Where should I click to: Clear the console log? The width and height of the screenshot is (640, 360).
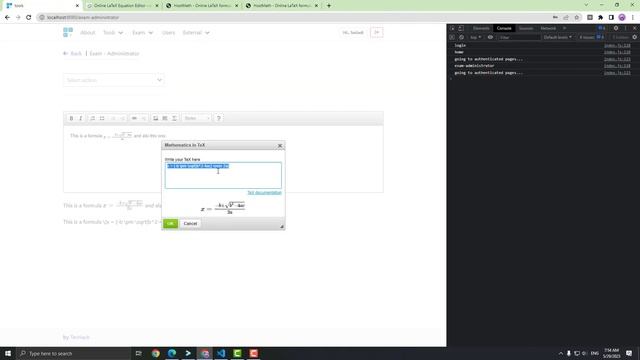[x=462, y=37]
